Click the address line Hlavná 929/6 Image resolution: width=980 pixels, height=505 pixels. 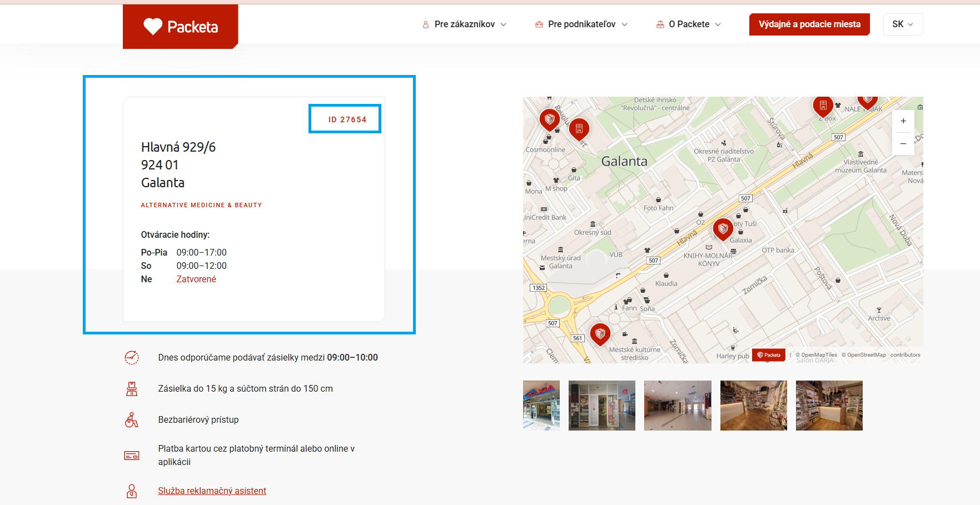click(178, 147)
